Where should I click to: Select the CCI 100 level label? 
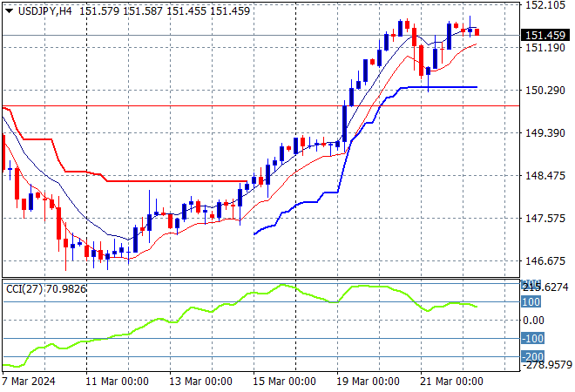click(531, 301)
